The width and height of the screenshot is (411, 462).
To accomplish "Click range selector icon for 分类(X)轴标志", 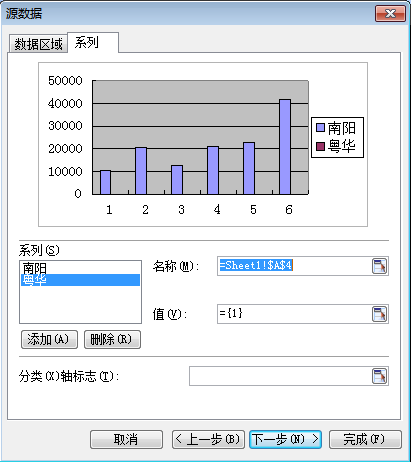I will [x=379, y=376].
